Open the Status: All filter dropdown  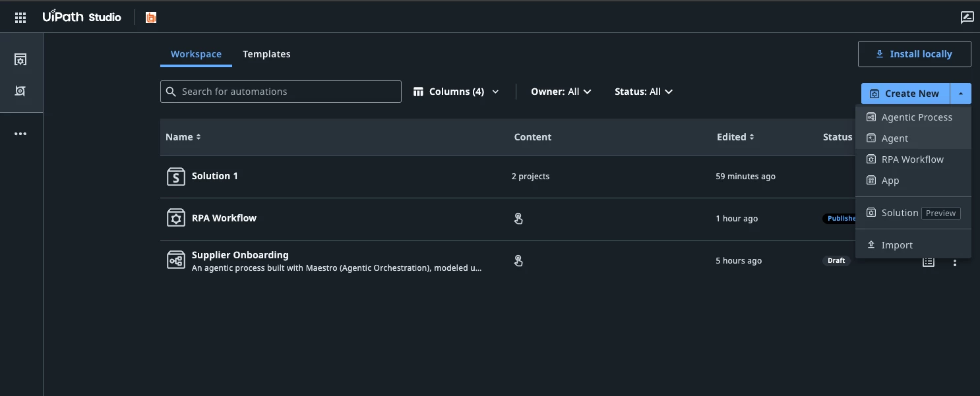(x=643, y=92)
